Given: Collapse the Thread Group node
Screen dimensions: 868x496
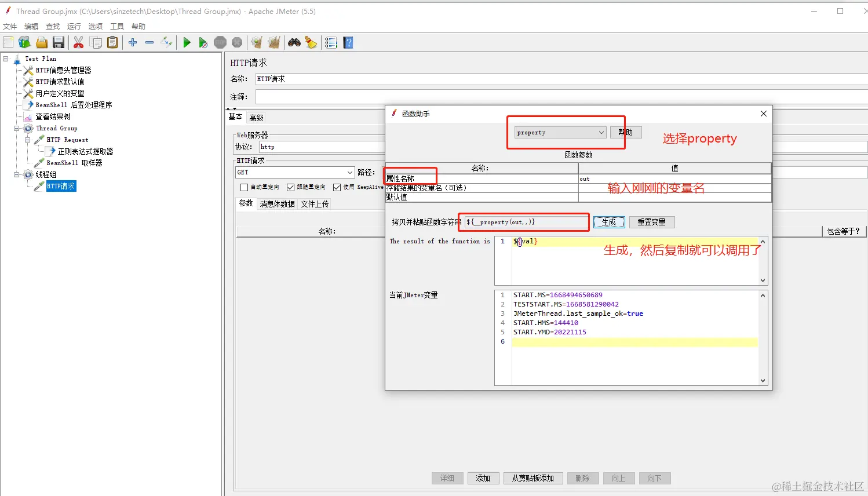Looking at the screenshot, I should click(x=17, y=128).
